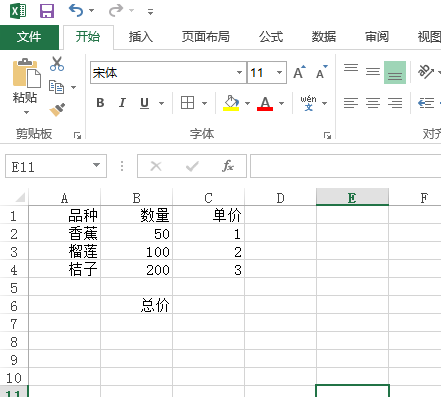This screenshot has height=397, width=441.
Task: Click into the formula bar
Action: (x=345, y=166)
